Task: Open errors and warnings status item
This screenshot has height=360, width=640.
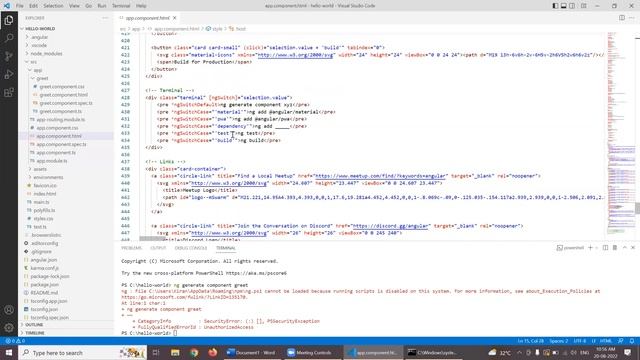Action: coord(16,341)
